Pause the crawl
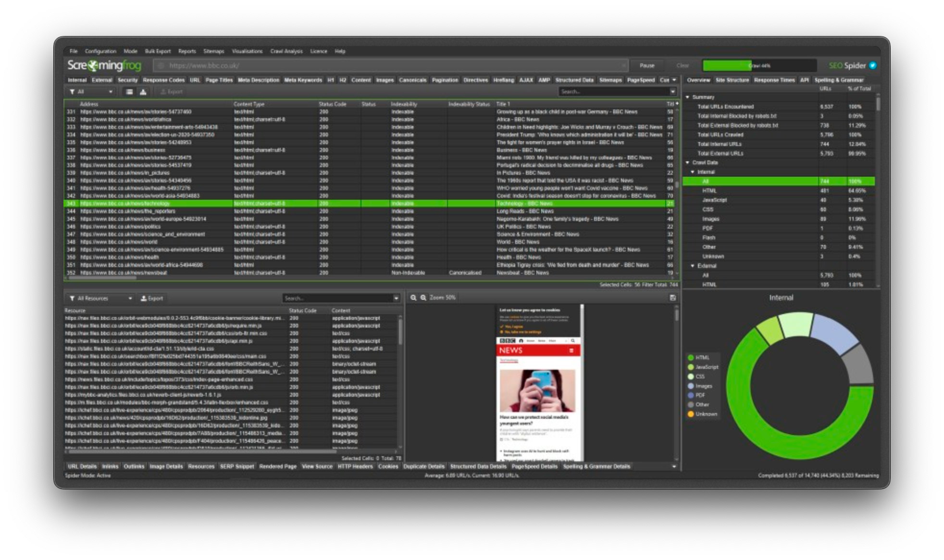Image resolution: width=944 pixels, height=560 pixels. tap(646, 65)
